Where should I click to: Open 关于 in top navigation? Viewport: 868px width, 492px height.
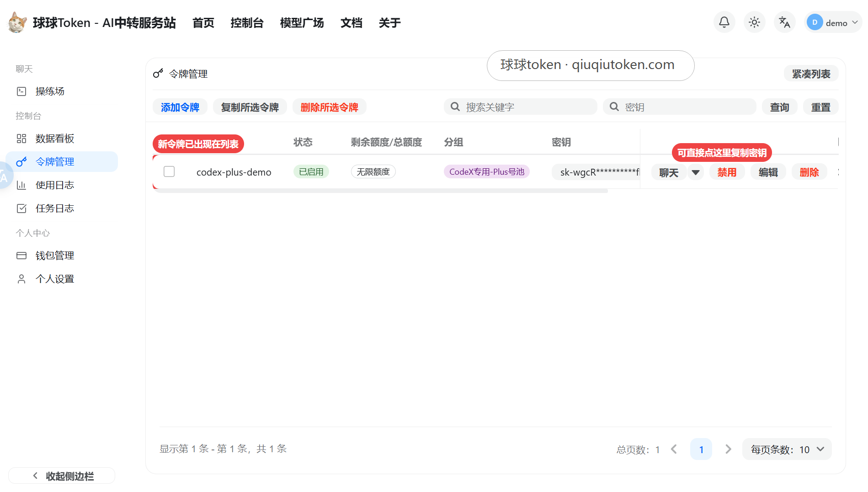(x=390, y=23)
